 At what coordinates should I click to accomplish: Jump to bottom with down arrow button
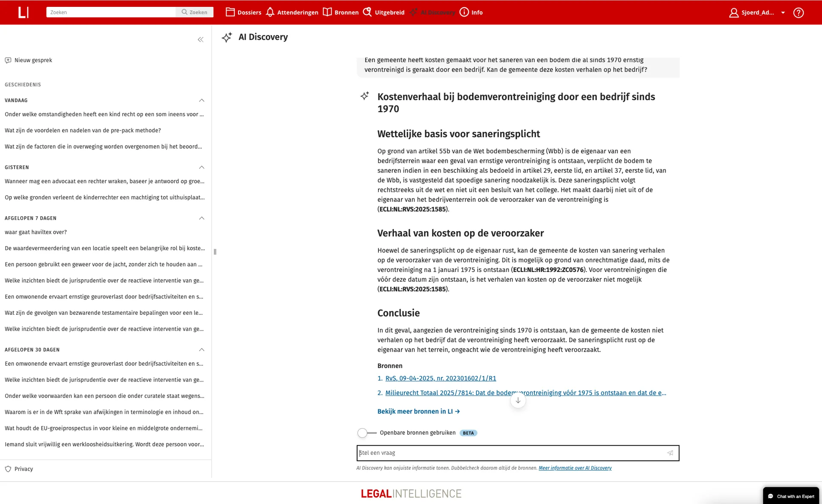coord(518,400)
